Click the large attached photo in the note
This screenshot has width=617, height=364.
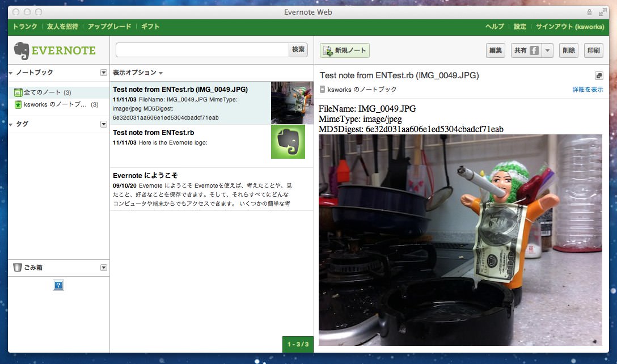click(x=460, y=240)
